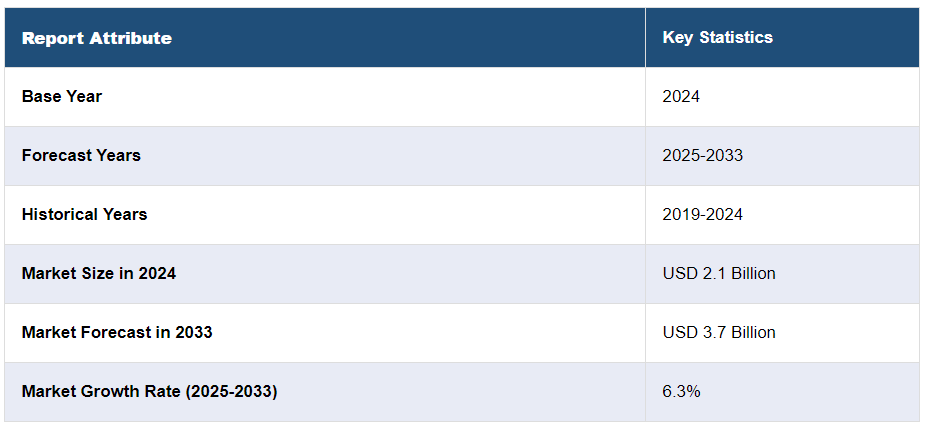Click the "Key Statistics" column header

click(x=717, y=38)
